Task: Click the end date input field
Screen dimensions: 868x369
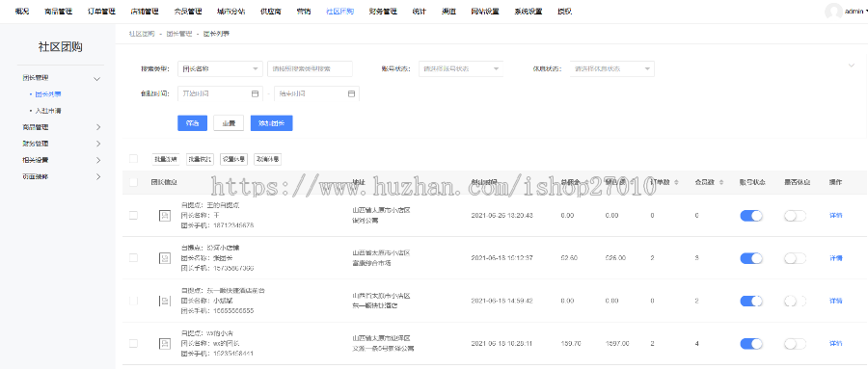Action: (x=316, y=93)
